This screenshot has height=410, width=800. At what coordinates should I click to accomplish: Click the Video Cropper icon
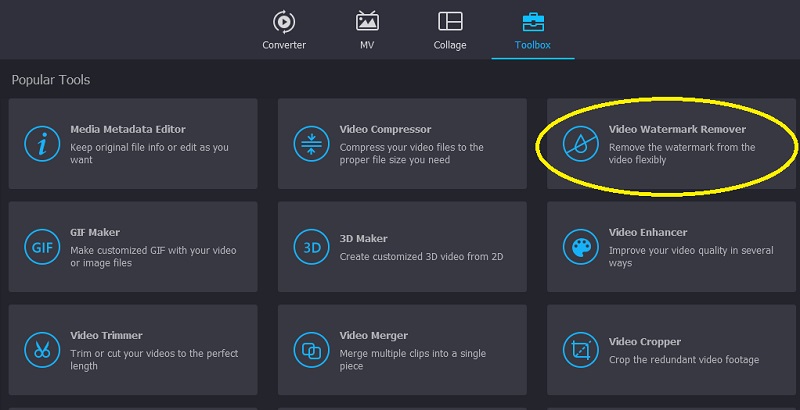580,350
